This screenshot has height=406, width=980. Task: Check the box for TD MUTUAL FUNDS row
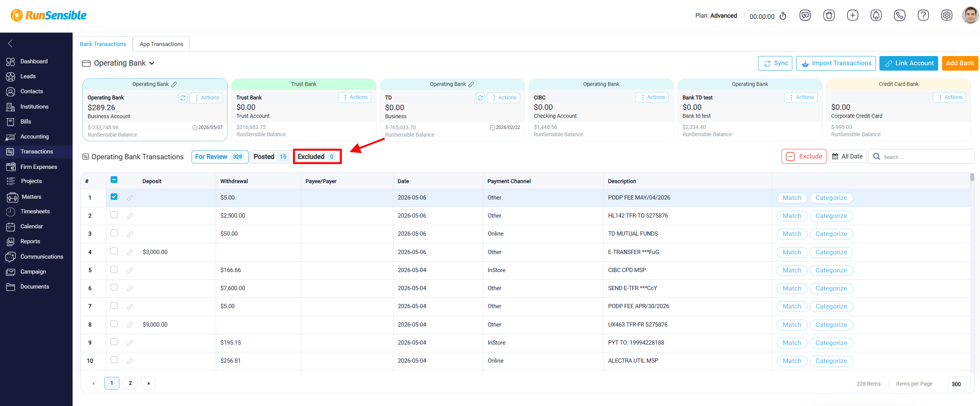click(x=114, y=233)
